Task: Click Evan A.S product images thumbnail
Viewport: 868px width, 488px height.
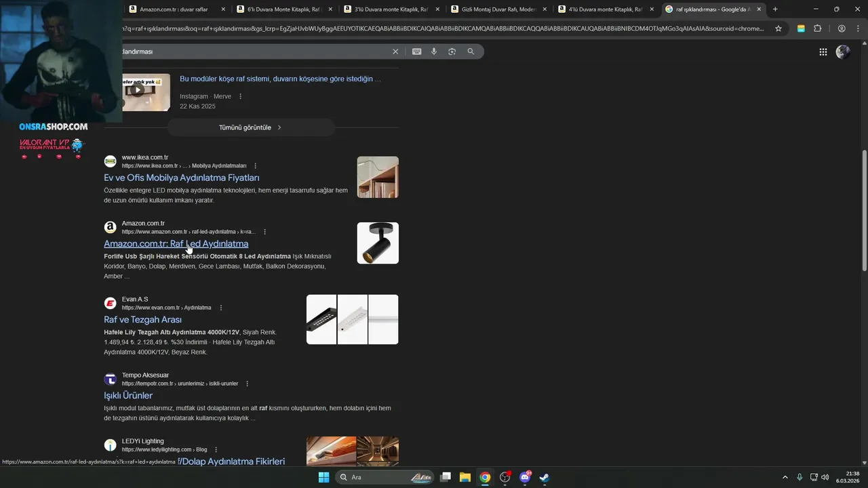Action: click(353, 319)
